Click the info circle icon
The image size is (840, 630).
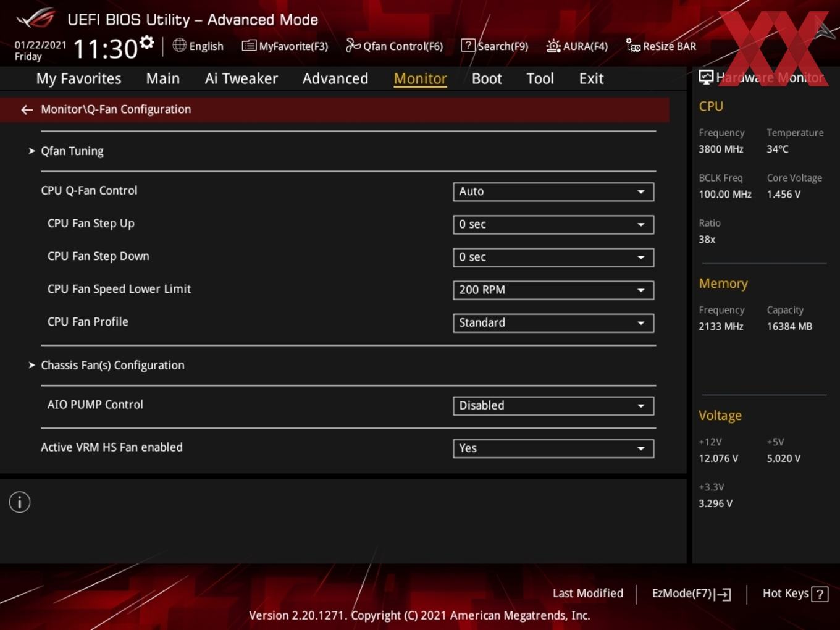(x=20, y=502)
